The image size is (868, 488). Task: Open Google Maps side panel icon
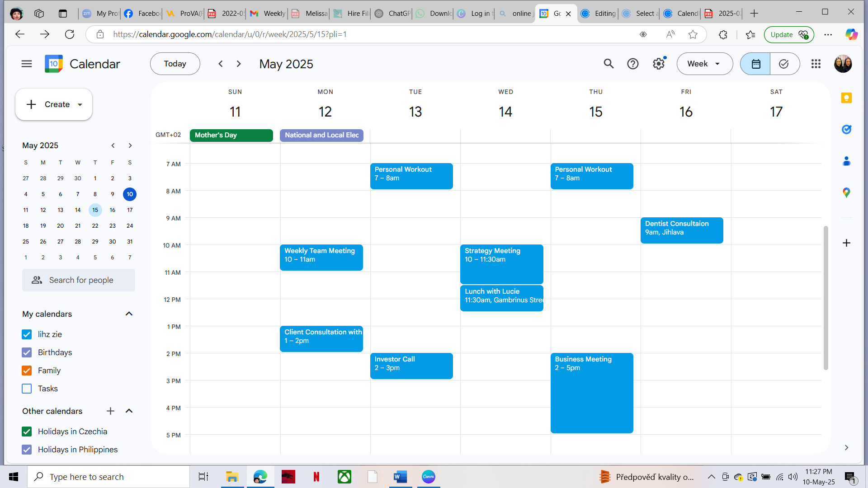846,193
